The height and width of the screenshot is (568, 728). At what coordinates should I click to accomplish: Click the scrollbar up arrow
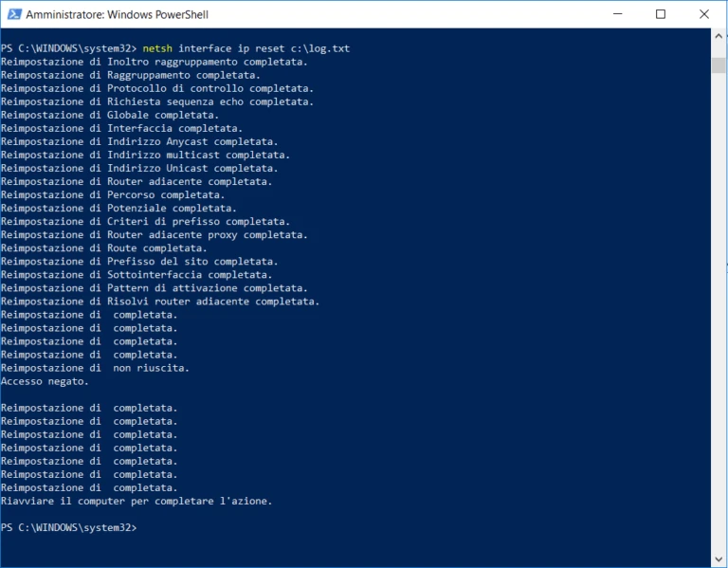(719, 36)
